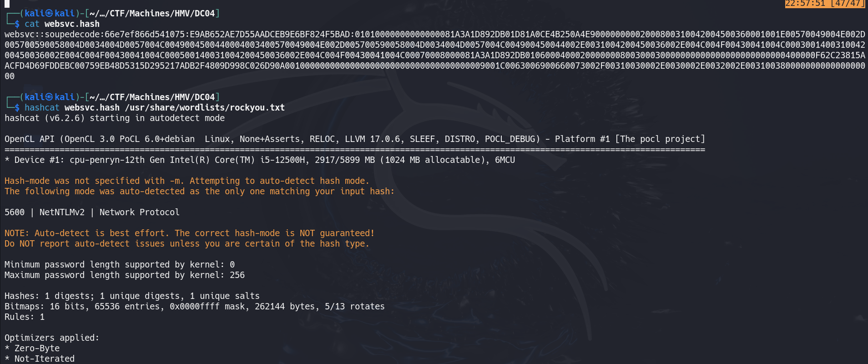
Task: Click the 'websvc::soupedecode' hash username
Action: click(x=52, y=34)
